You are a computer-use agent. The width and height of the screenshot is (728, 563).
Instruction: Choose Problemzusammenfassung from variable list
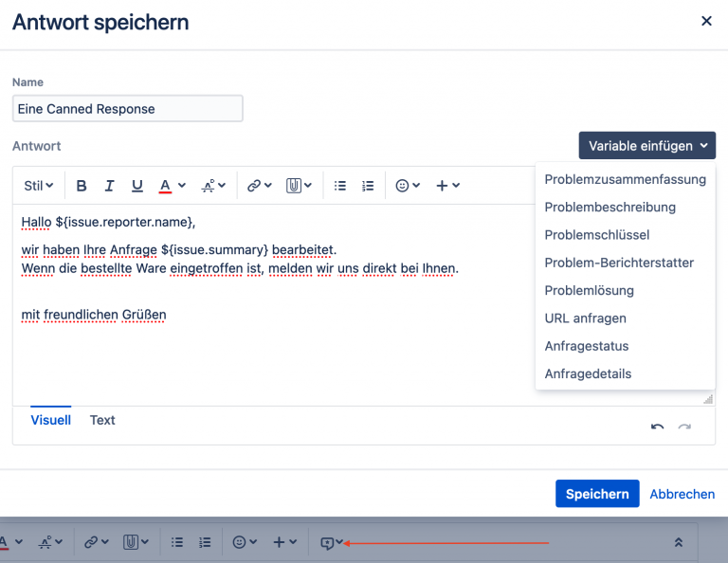[x=625, y=179]
